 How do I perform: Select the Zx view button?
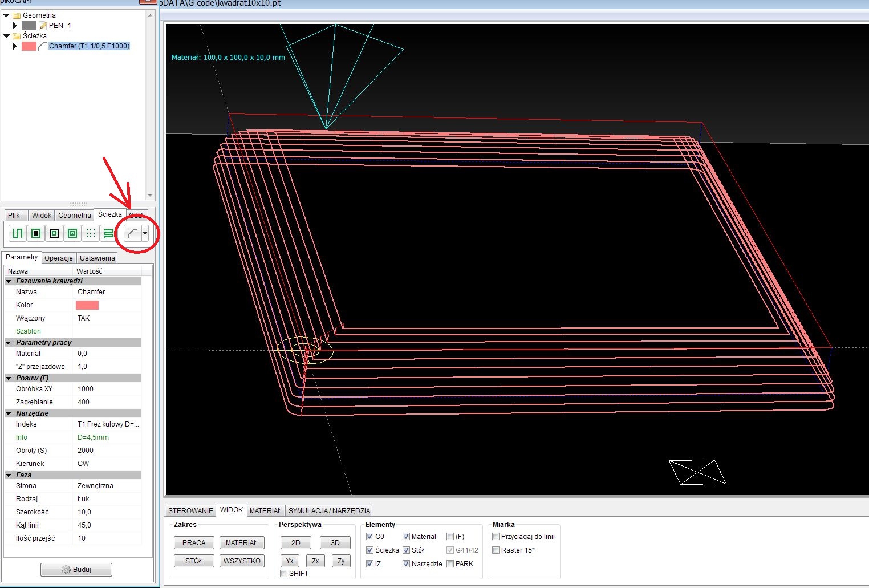coord(315,561)
